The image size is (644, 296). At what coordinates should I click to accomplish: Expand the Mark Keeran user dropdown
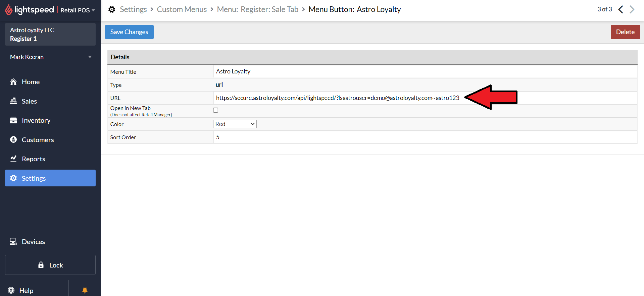tap(50, 57)
